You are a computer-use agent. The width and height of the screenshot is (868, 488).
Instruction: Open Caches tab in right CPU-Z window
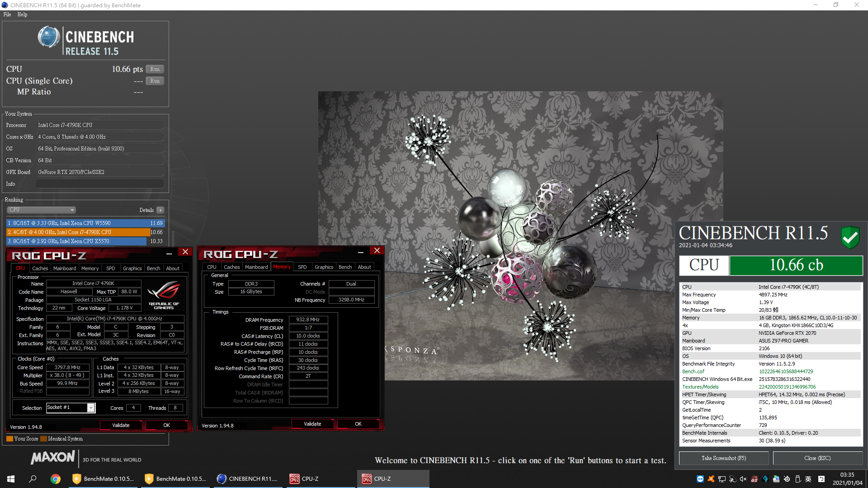(232, 267)
